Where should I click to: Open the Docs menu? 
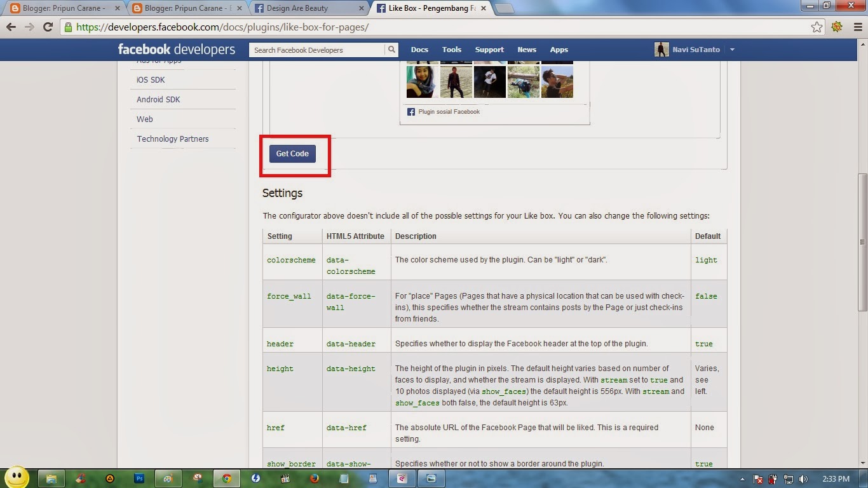tap(419, 49)
